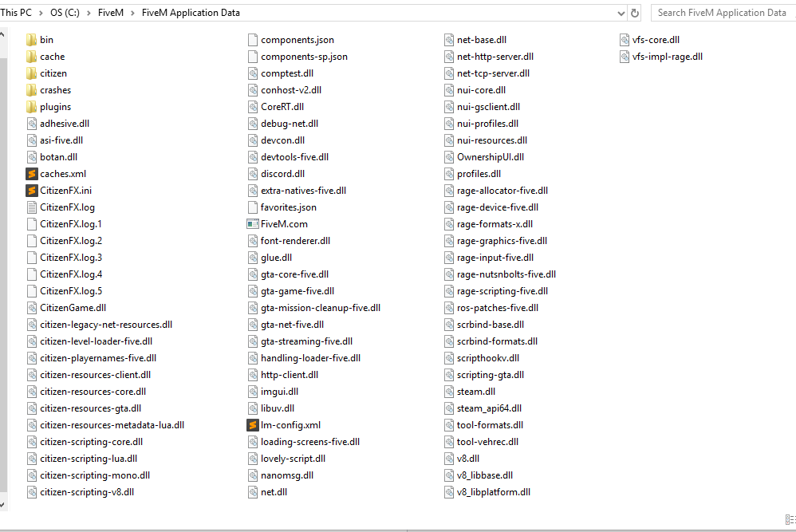The height and width of the screenshot is (532, 796).
Task: Select citizen-scripting-mono.dll
Action: coord(95,475)
